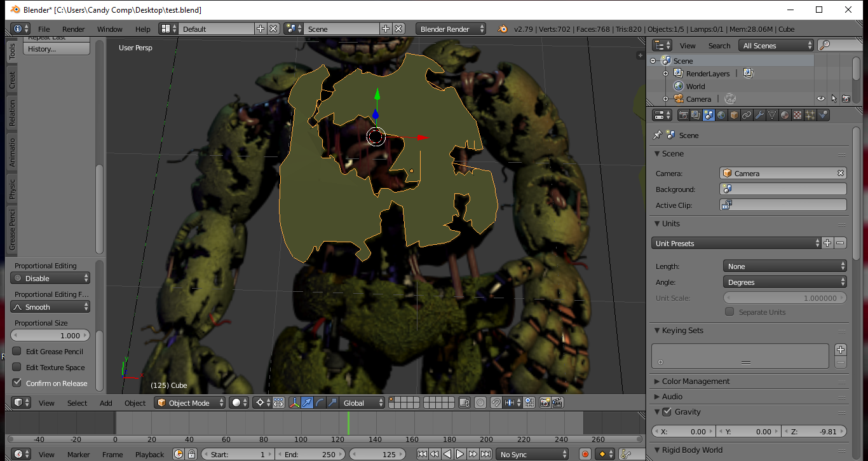Click the add keying set plus button
Image resolution: width=868 pixels, height=461 pixels.
click(841, 350)
